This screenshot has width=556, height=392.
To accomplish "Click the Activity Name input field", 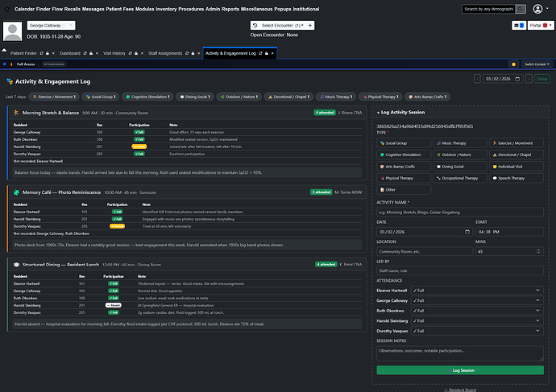I will (463, 213).
